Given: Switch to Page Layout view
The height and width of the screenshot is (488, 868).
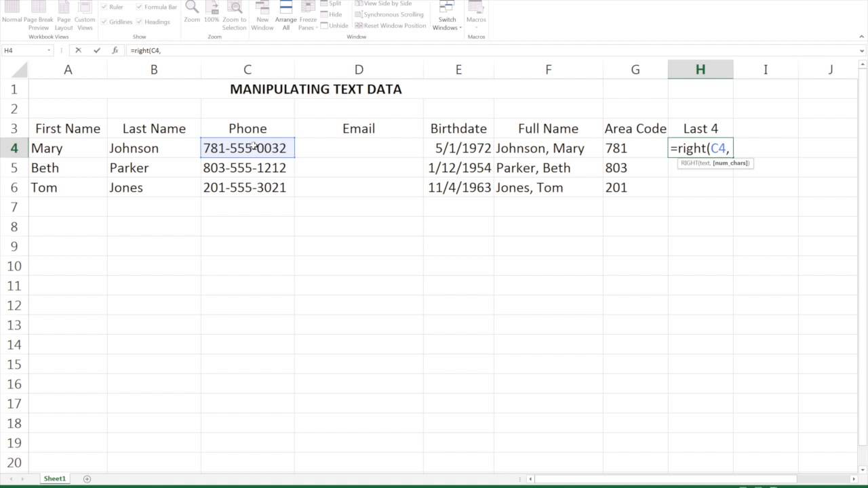Looking at the screenshot, I should (x=64, y=16).
